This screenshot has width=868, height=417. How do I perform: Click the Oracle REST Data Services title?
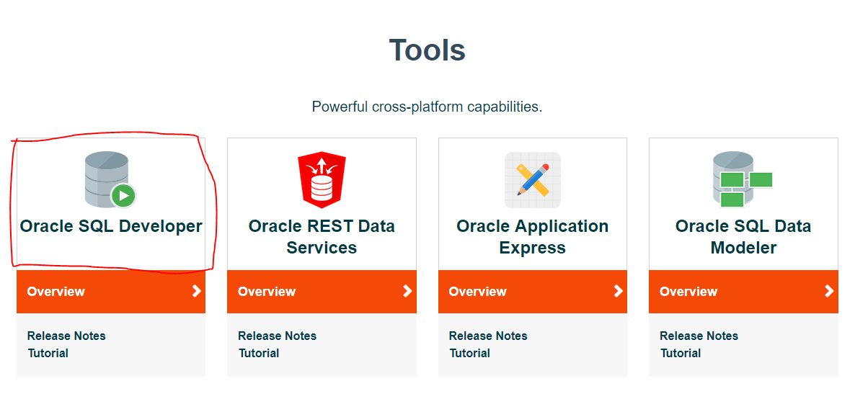322,237
